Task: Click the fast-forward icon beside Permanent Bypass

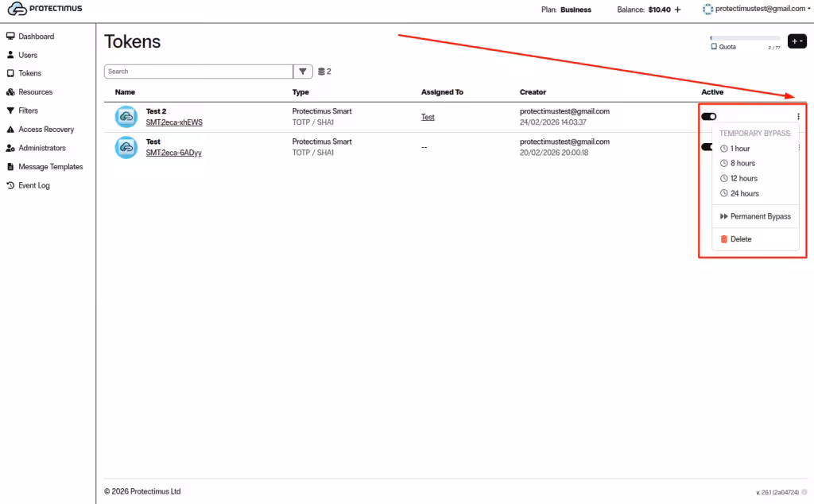Action: [723, 216]
